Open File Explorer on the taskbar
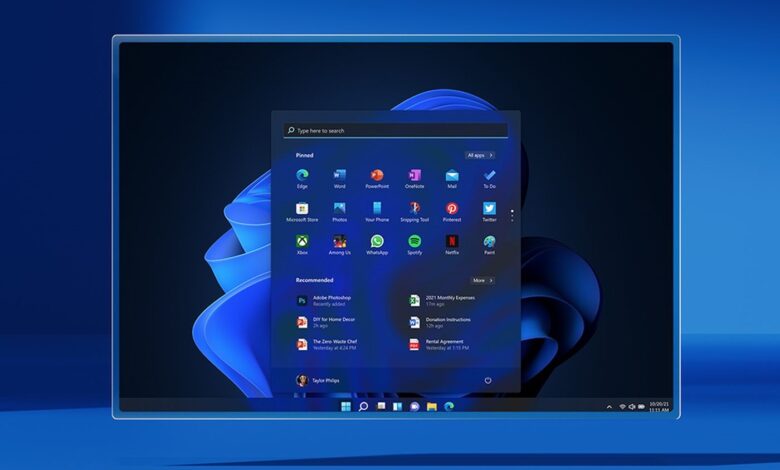 [432, 407]
